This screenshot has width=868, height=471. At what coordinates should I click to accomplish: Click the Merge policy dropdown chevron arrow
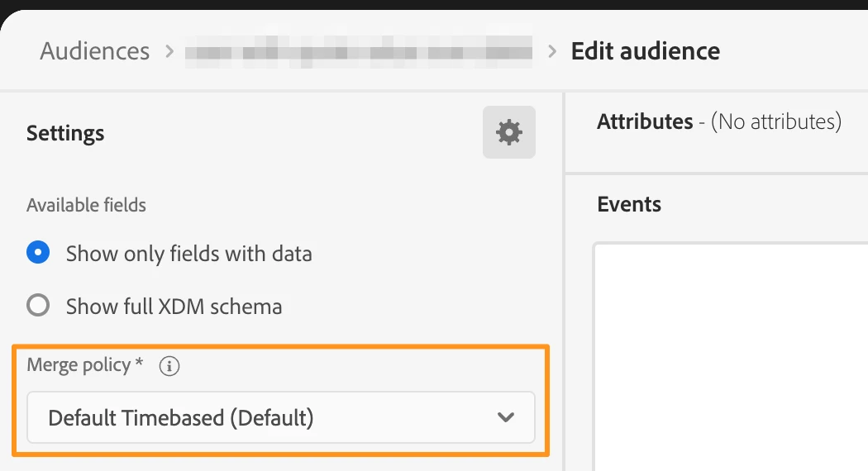click(x=506, y=417)
